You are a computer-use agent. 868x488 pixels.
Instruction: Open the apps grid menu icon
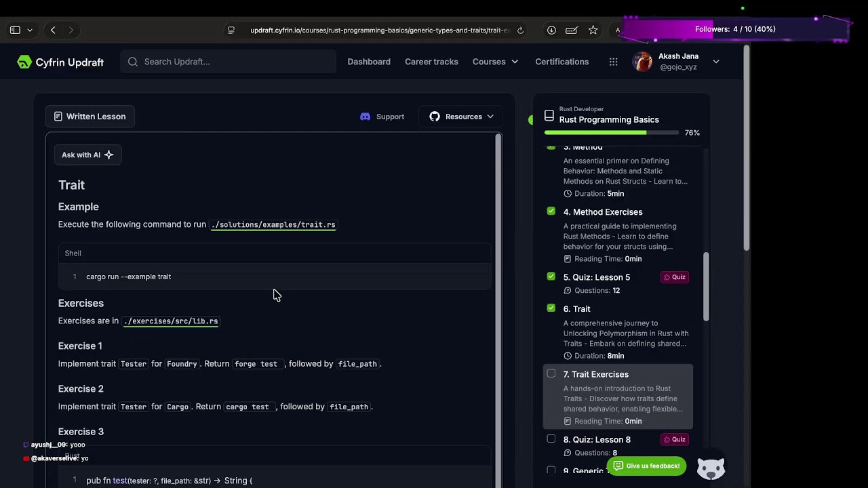[x=613, y=62]
